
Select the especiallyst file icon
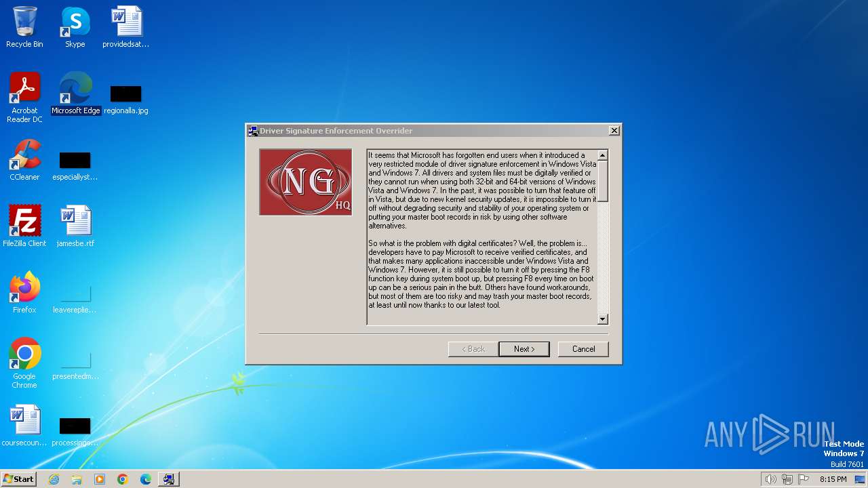(75, 165)
